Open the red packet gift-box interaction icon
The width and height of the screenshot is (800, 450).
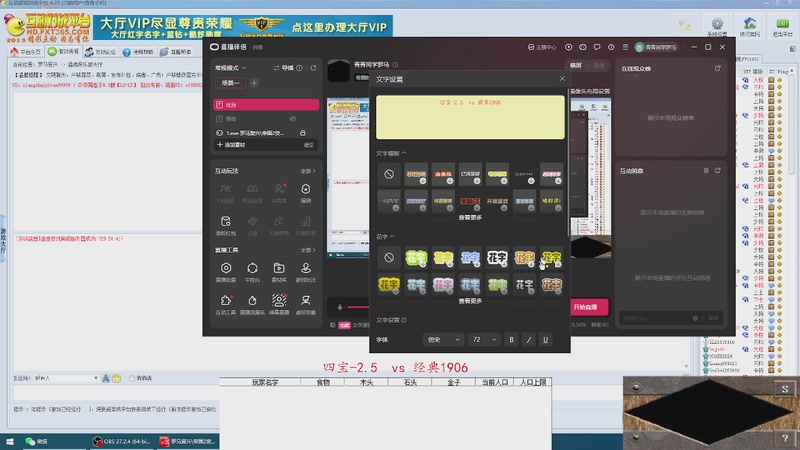point(226,225)
